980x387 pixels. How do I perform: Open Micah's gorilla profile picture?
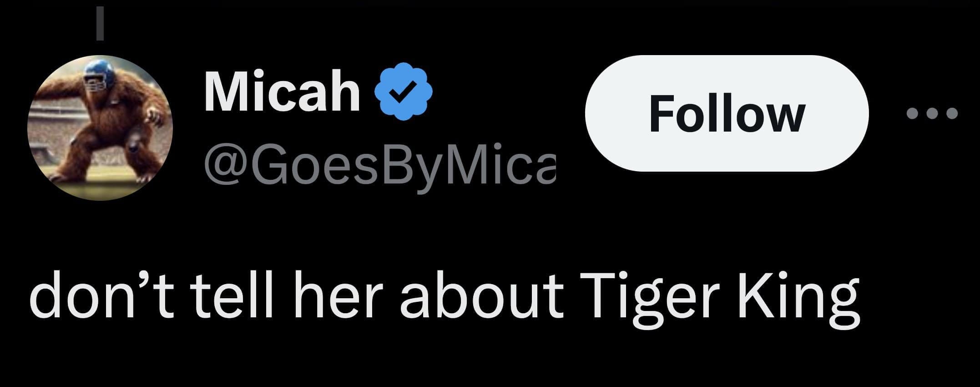pyautogui.click(x=101, y=127)
